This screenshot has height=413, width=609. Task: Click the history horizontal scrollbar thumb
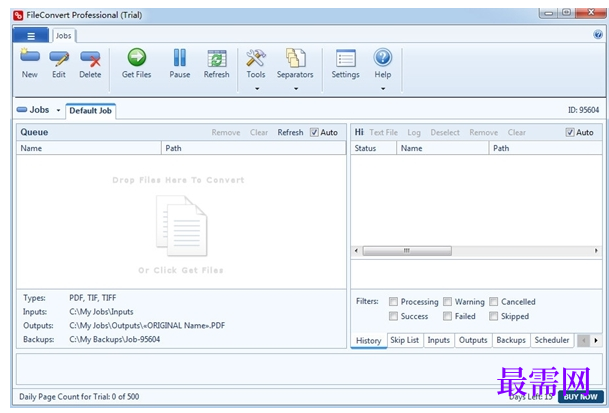(407, 251)
